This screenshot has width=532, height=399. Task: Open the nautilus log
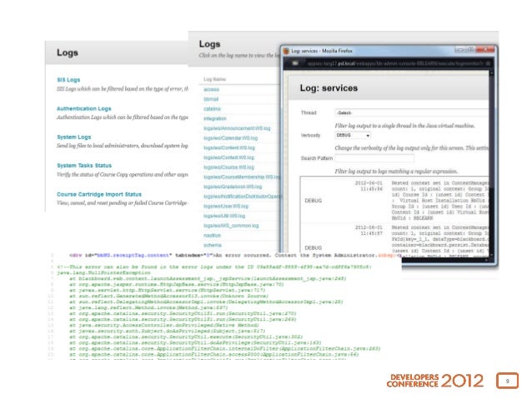[x=212, y=235]
